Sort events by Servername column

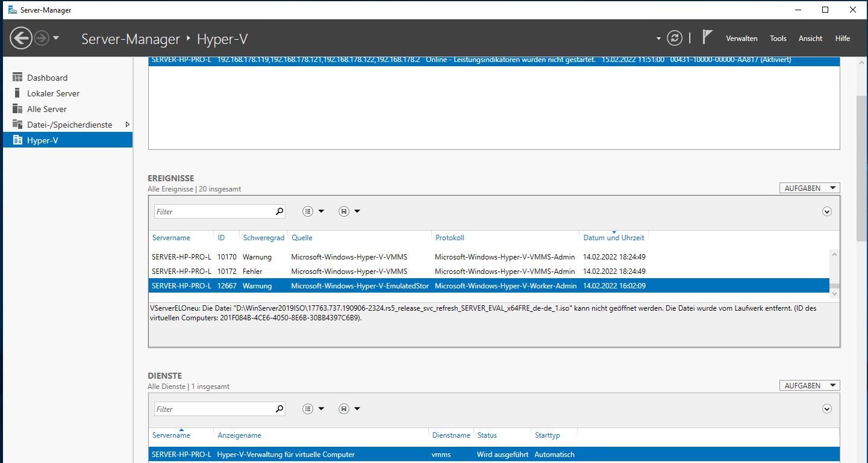click(171, 238)
